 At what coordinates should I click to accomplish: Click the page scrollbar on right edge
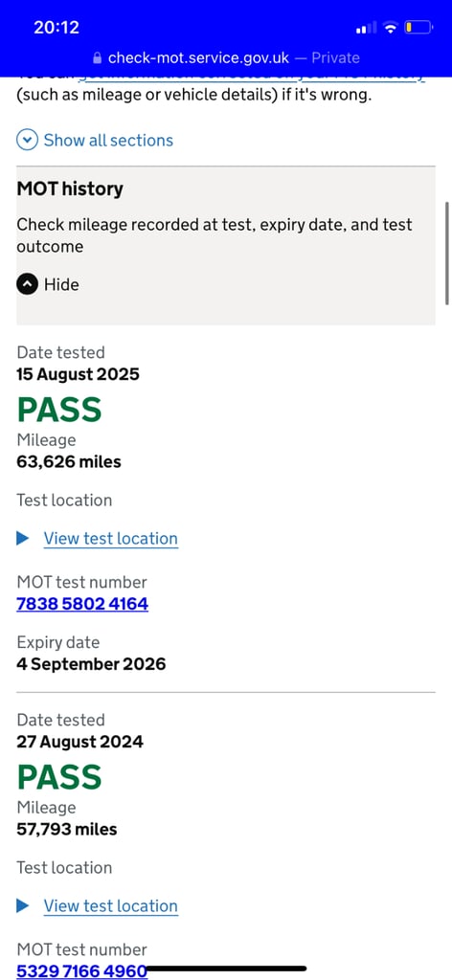pos(447,253)
